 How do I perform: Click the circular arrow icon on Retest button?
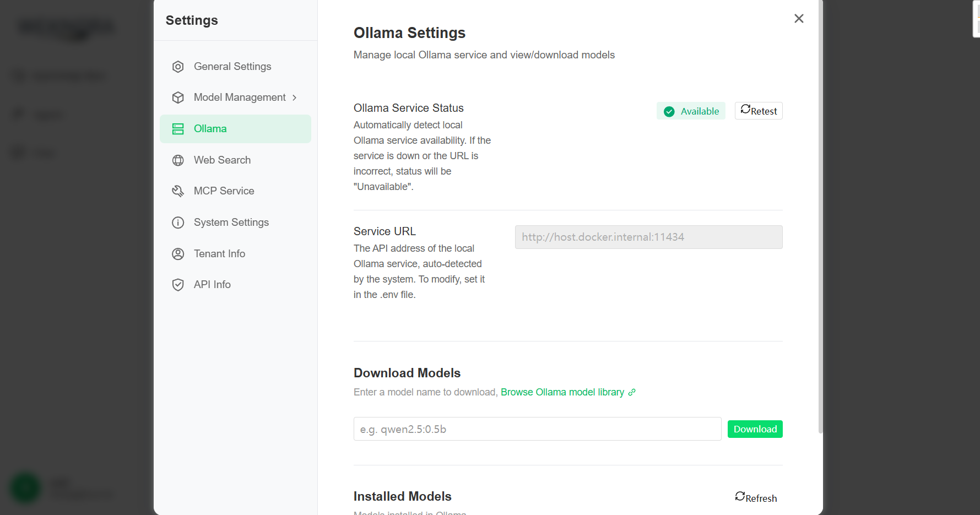(746, 110)
